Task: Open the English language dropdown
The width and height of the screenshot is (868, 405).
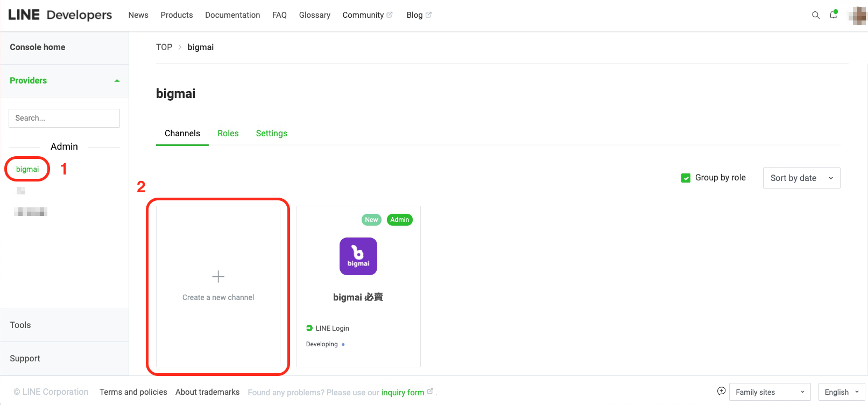Action: coord(842,392)
